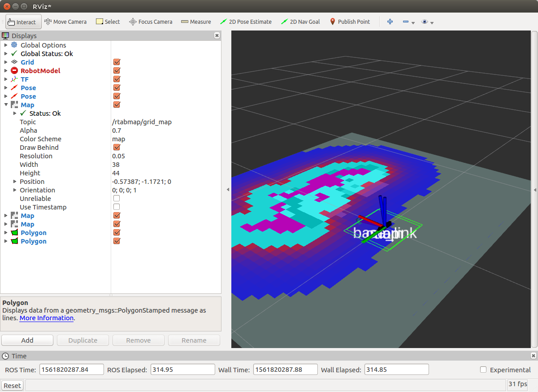The image size is (538, 392).
Task: Click the Time panel clock icon
Action: 6,356
